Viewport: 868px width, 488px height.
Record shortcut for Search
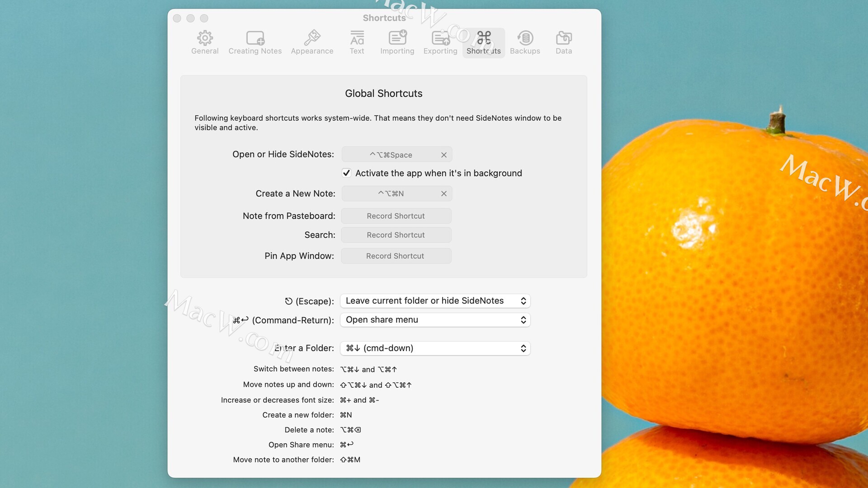coord(396,235)
